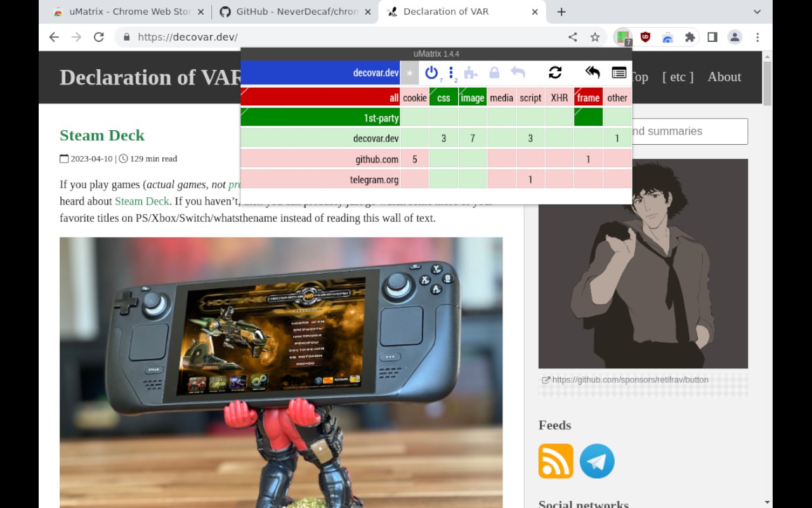The height and width of the screenshot is (508, 812).
Task: Click decovar.dev other cell showing 1
Action: pos(617,138)
